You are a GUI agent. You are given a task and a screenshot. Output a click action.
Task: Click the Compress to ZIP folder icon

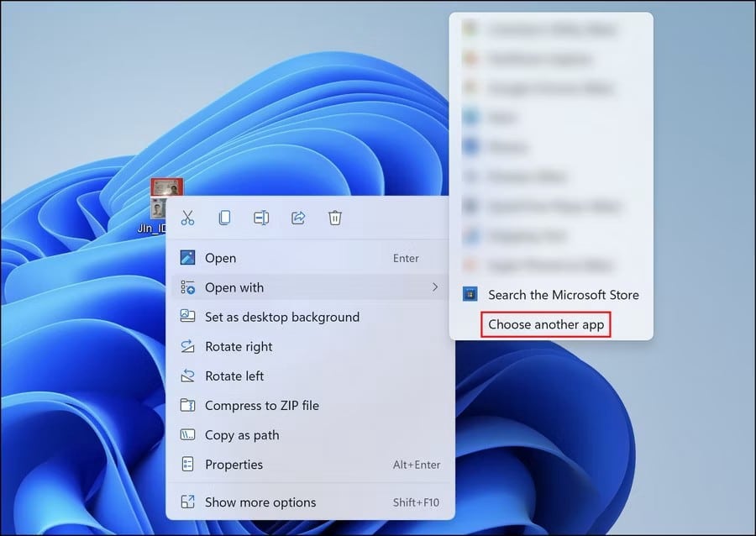click(186, 405)
